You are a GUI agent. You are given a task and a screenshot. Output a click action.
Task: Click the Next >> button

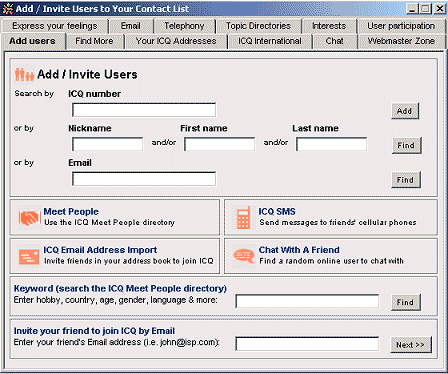click(x=411, y=345)
